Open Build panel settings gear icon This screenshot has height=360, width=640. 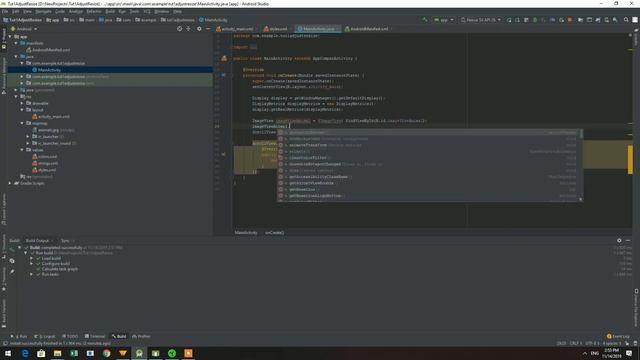click(619, 240)
